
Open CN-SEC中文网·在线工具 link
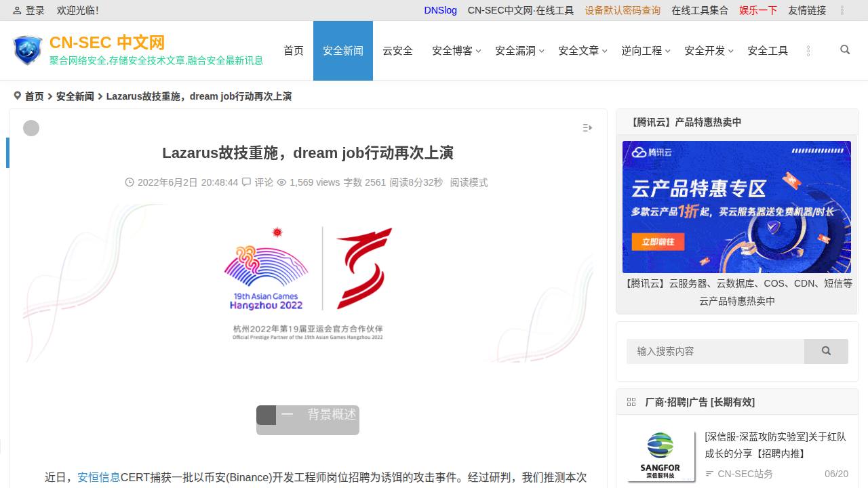tap(521, 10)
